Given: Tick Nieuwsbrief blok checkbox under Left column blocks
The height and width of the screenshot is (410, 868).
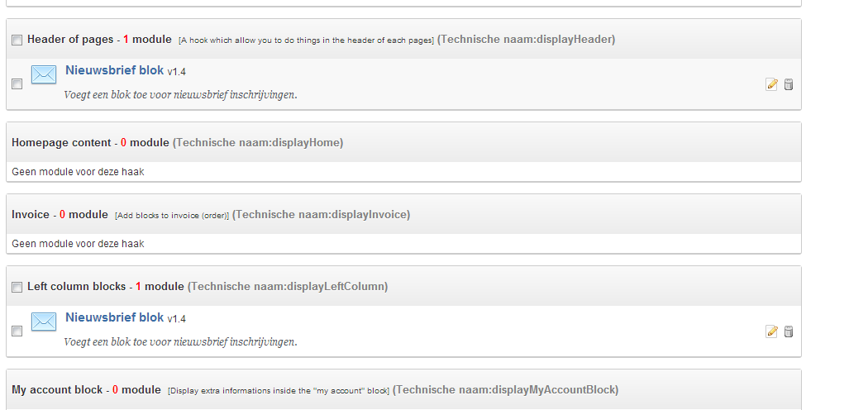Looking at the screenshot, I should [17, 331].
